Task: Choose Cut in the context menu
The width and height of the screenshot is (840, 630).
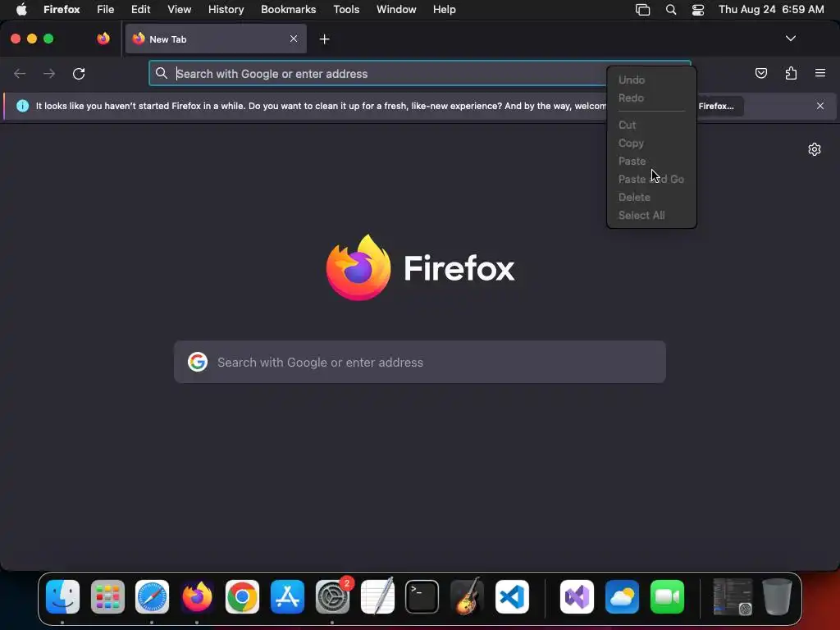Action: [x=651, y=125]
